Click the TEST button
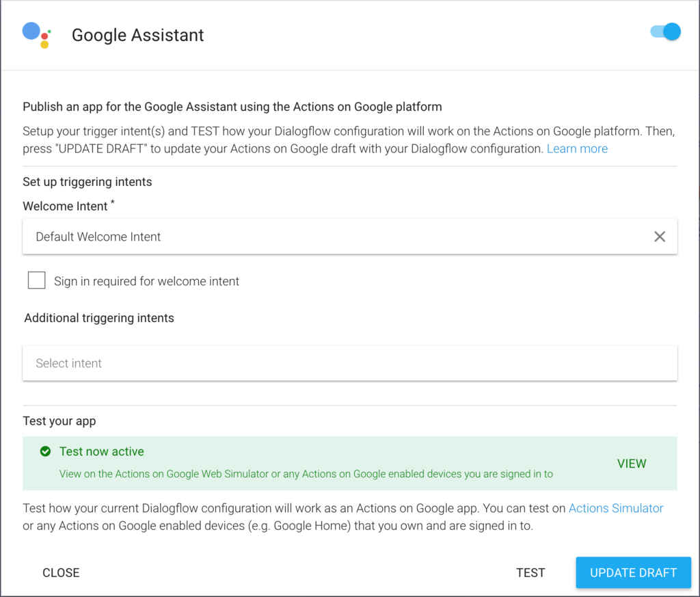Viewport: 700px width, 597px height. pos(530,572)
